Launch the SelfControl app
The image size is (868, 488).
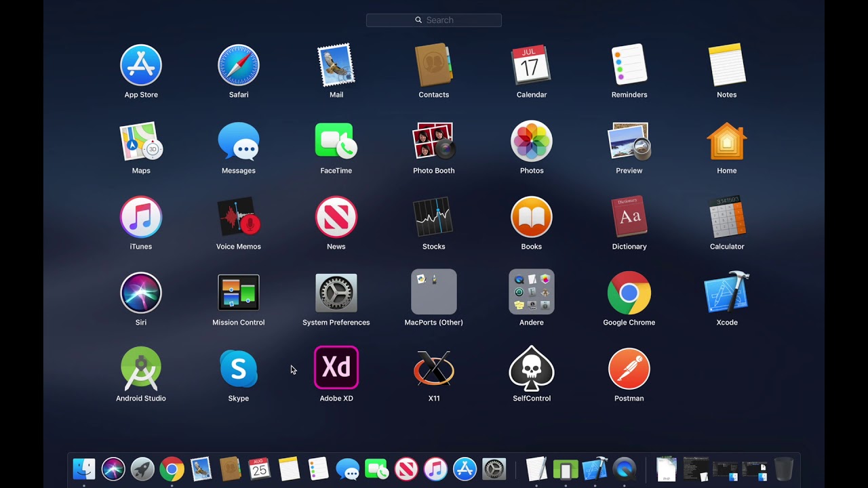(532, 369)
